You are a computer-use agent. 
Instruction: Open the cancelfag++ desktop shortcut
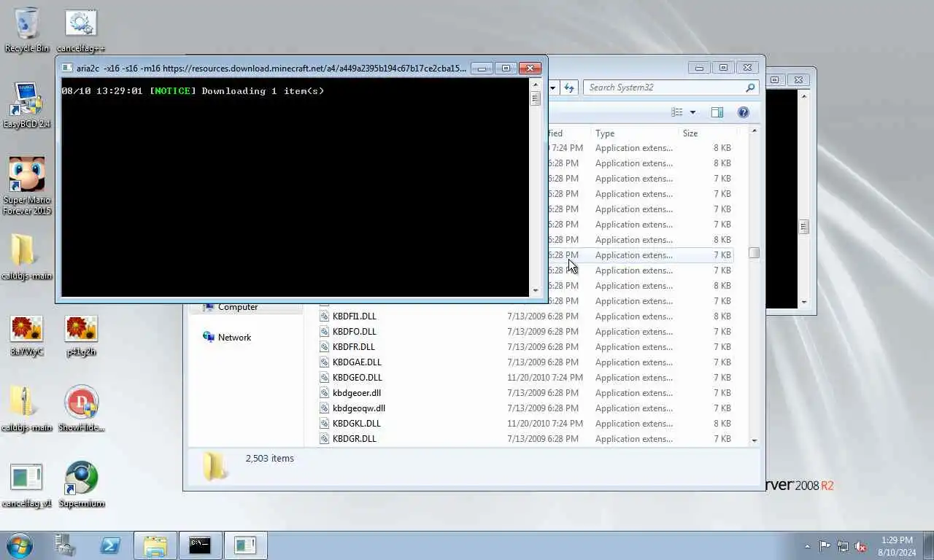click(x=80, y=29)
